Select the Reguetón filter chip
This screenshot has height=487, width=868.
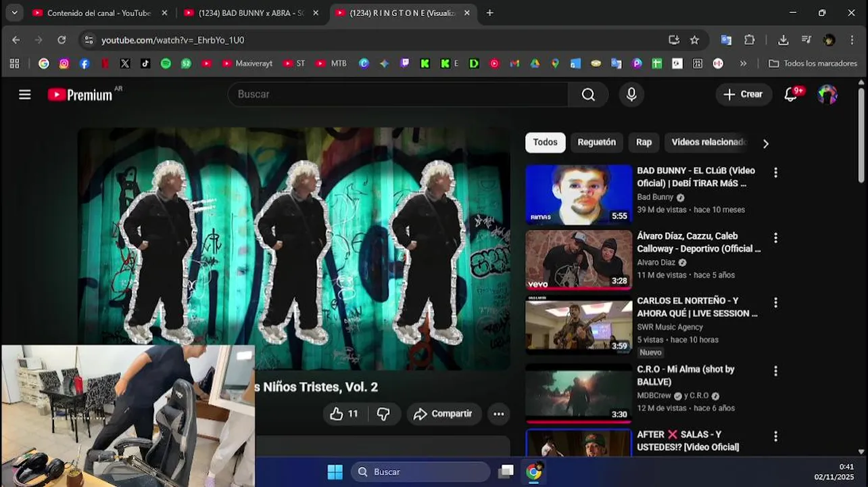[597, 143]
